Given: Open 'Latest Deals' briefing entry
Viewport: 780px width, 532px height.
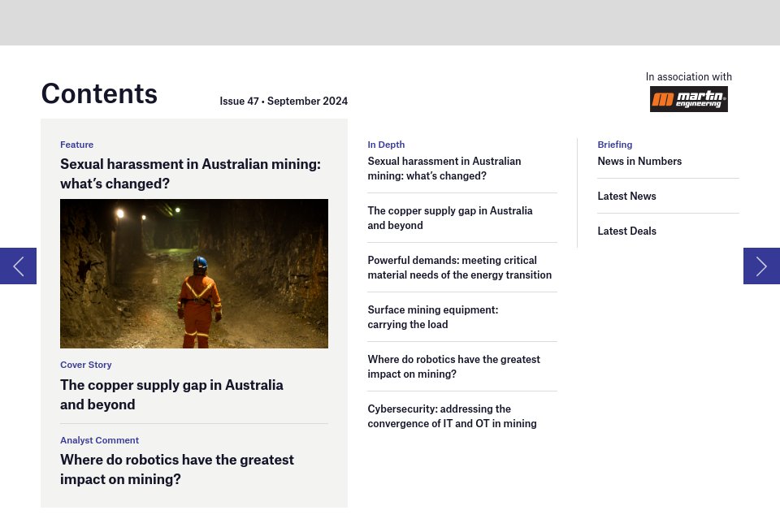Looking at the screenshot, I should tap(626, 231).
